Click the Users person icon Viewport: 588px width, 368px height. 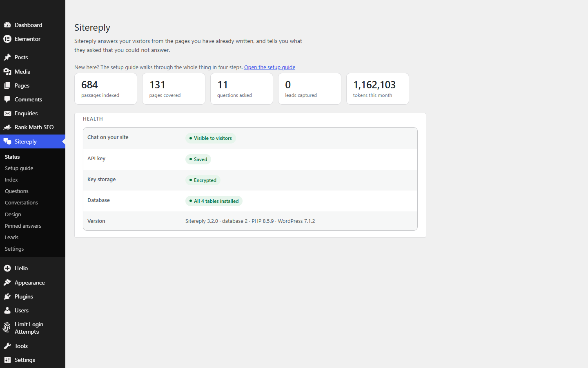[7, 310]
